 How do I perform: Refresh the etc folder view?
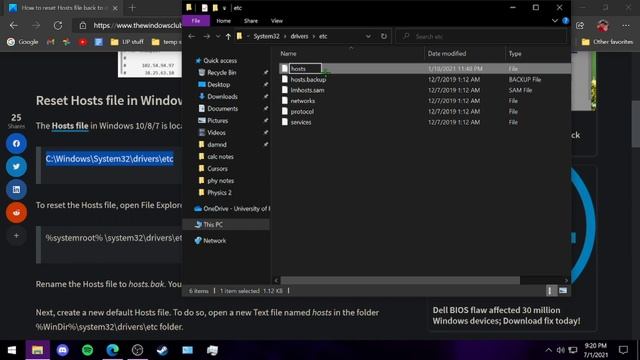(384, 36)
